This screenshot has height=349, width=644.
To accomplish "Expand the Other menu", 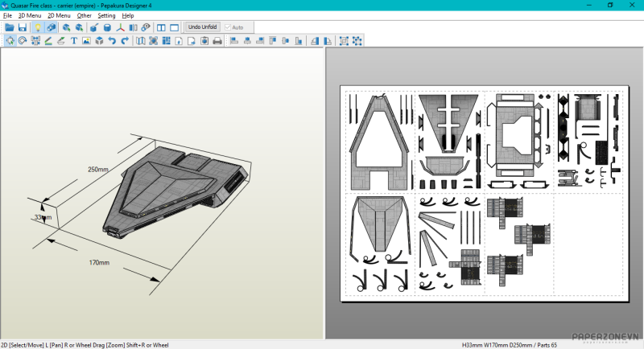I will (84, 15).
